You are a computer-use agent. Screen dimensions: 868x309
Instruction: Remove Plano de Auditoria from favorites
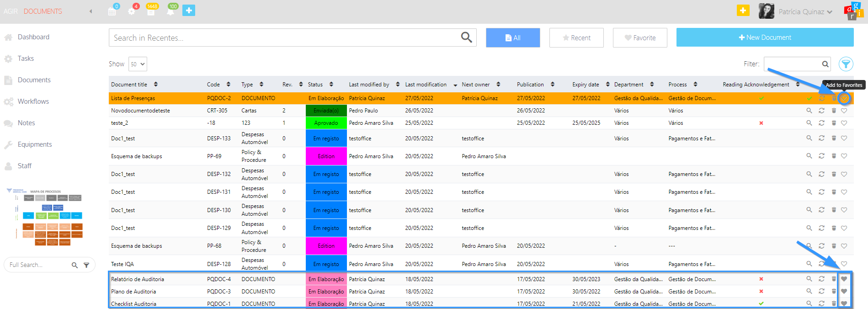click(x=844, y=291)
